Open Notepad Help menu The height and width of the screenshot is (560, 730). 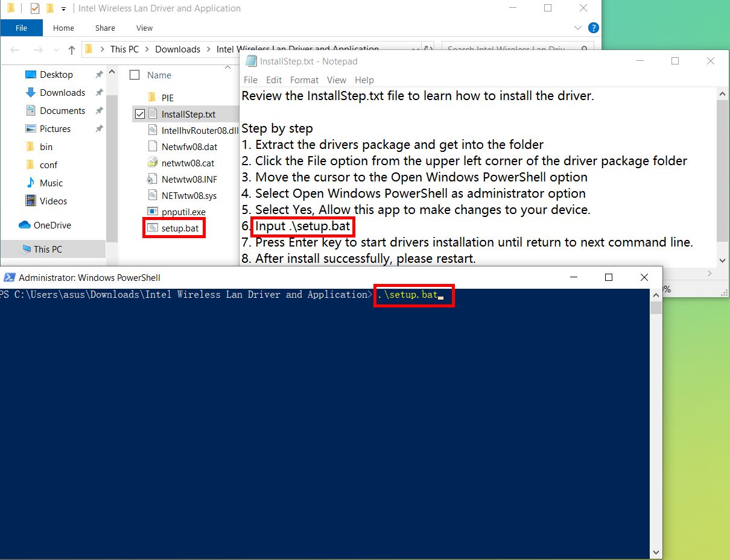tap(364, 80)
